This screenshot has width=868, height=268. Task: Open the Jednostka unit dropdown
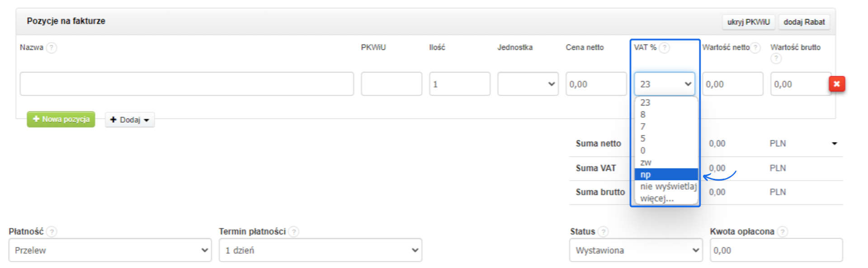527,84
